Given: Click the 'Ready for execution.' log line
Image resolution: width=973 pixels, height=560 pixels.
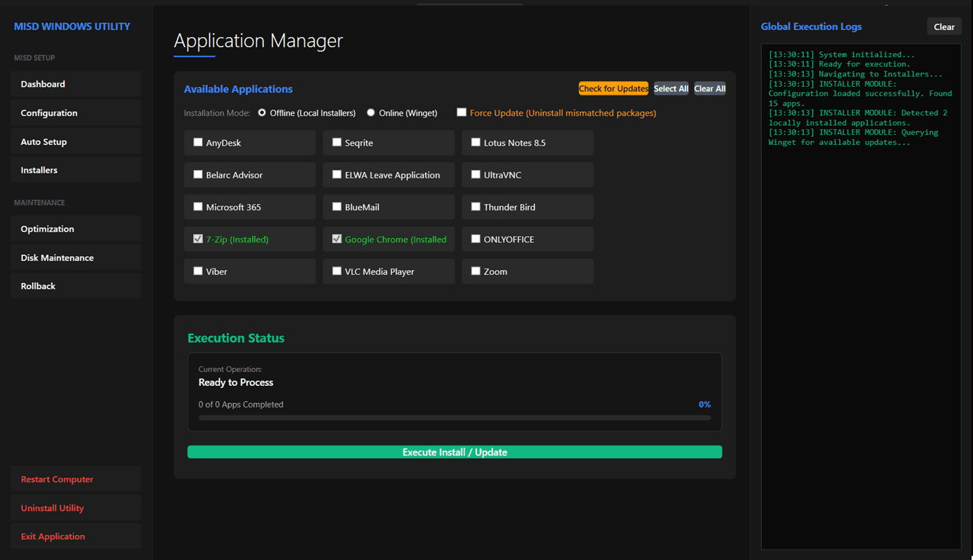Looking at the screenshot, I should (839, 64).
